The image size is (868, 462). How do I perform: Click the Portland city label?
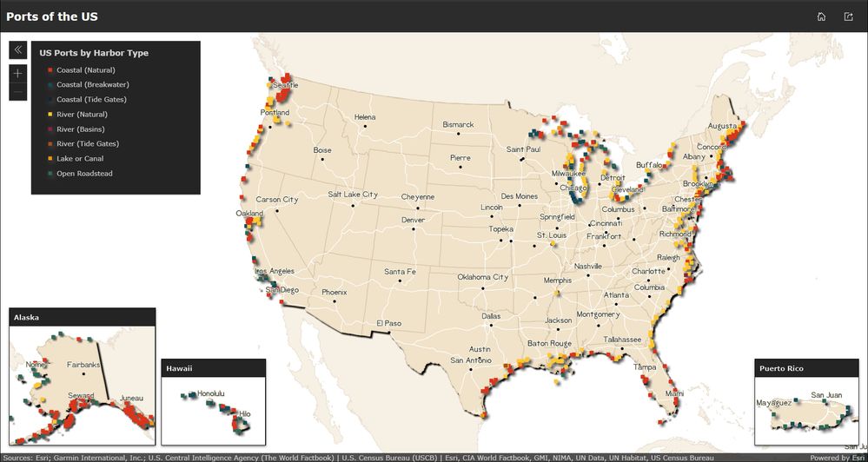[275, 112]
